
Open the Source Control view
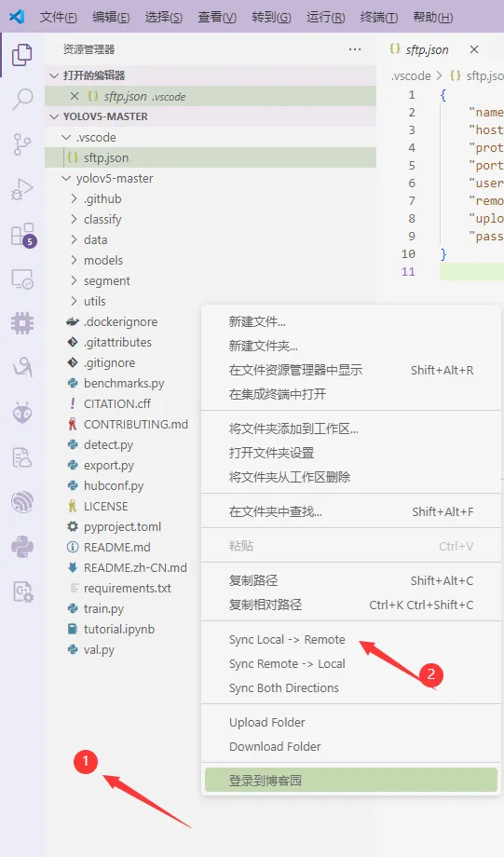tap(22, 143)
